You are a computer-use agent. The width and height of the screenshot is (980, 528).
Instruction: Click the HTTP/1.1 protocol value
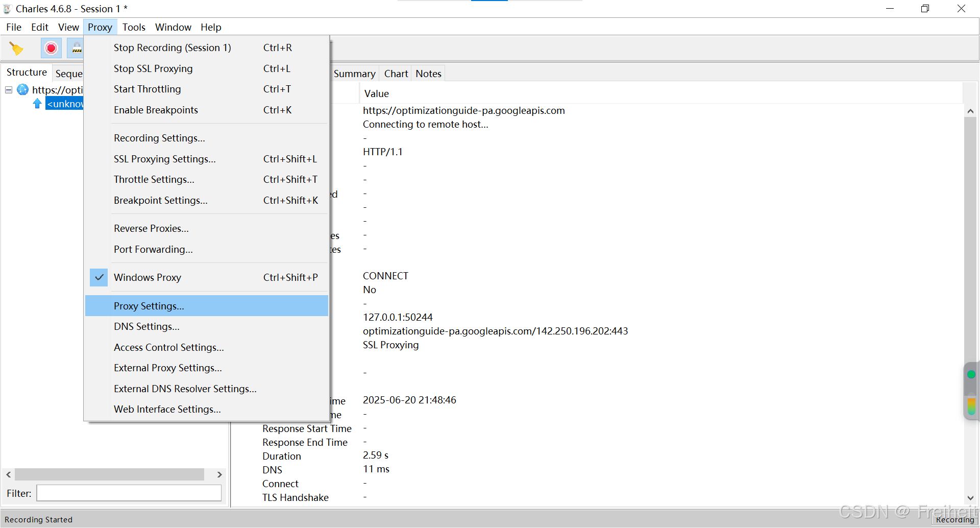(x=383, y=152)
